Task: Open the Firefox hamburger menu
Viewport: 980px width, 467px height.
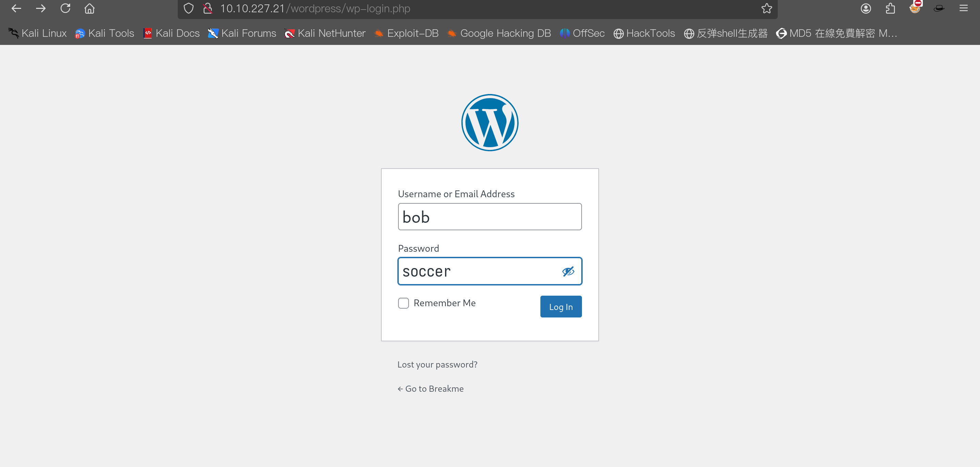Action: pos(963,9)
